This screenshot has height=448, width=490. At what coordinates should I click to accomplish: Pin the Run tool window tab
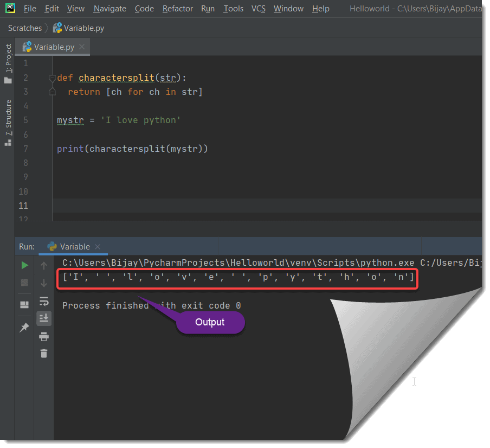[x=24, y=327]
